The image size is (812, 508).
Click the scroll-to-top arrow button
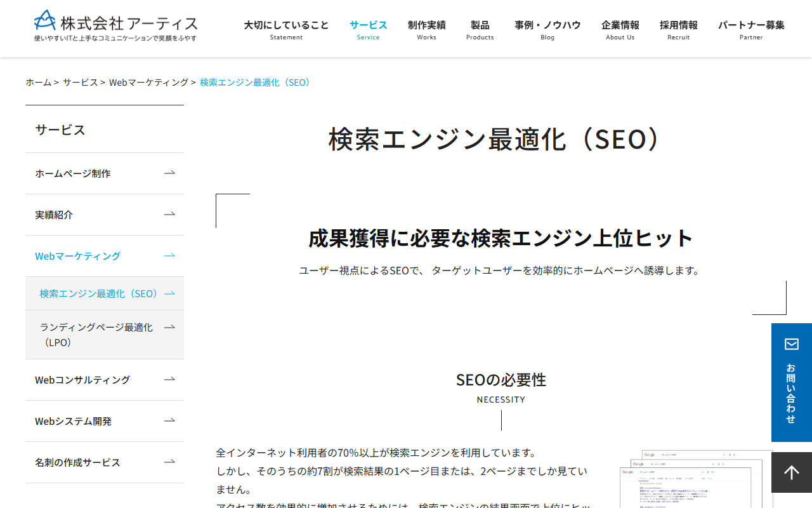pyautogui.click(x=791, y=472)
